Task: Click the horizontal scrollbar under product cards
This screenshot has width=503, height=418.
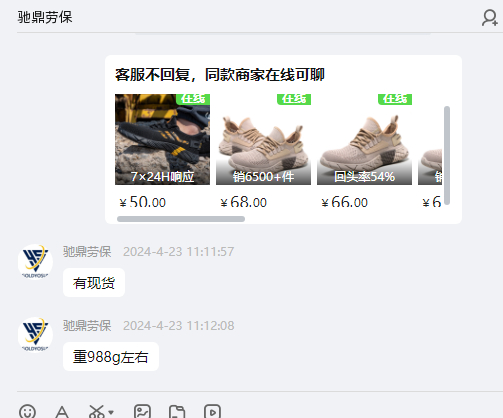Action: pos(181,219)
